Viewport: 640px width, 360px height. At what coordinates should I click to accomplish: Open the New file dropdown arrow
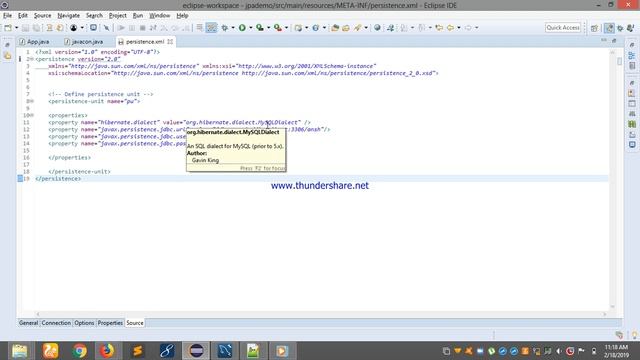click(x=16, y=28)
